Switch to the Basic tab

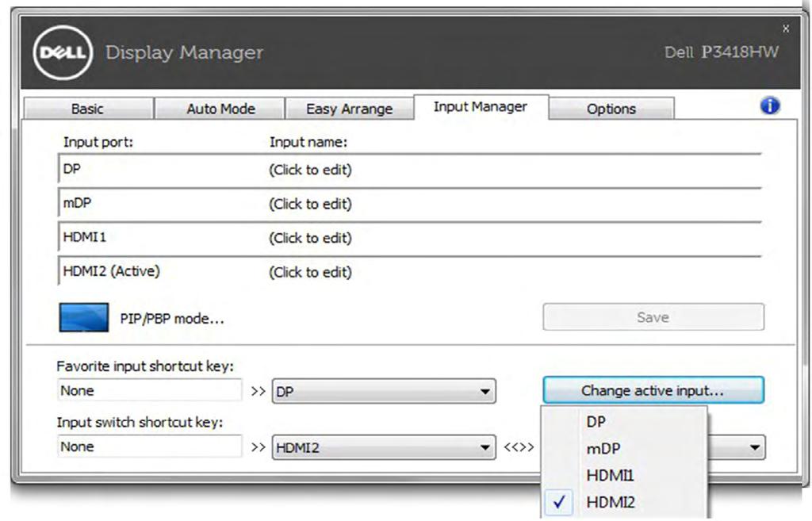pos(87,109)
